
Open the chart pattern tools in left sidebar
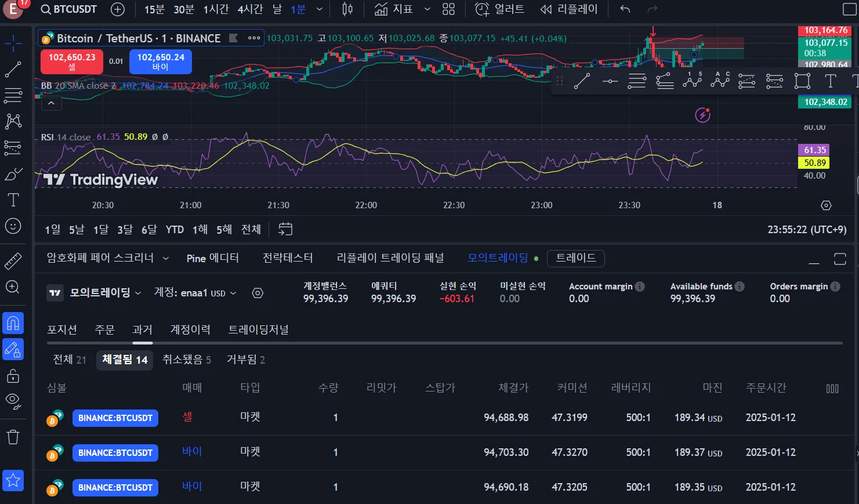13,121
